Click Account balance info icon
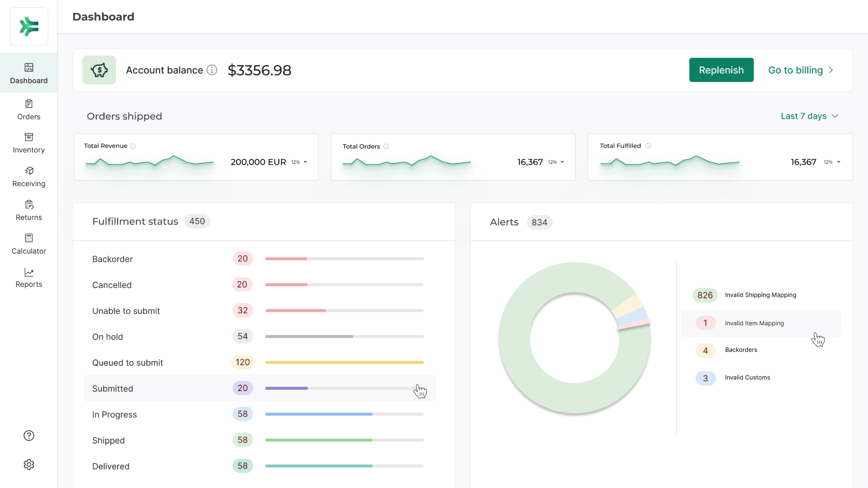Viewport: 868px width, 488px height. click(x=212, y=70)
